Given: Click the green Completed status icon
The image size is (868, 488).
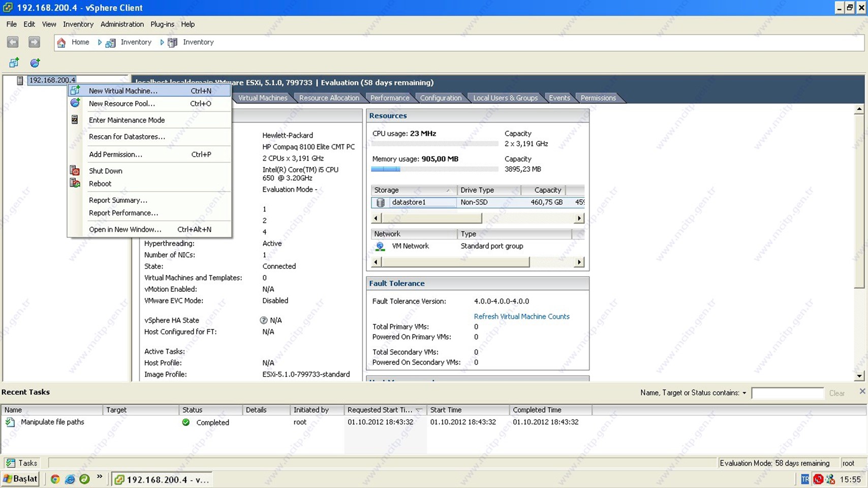Looking at the screenshot, I should click(186, 422).
